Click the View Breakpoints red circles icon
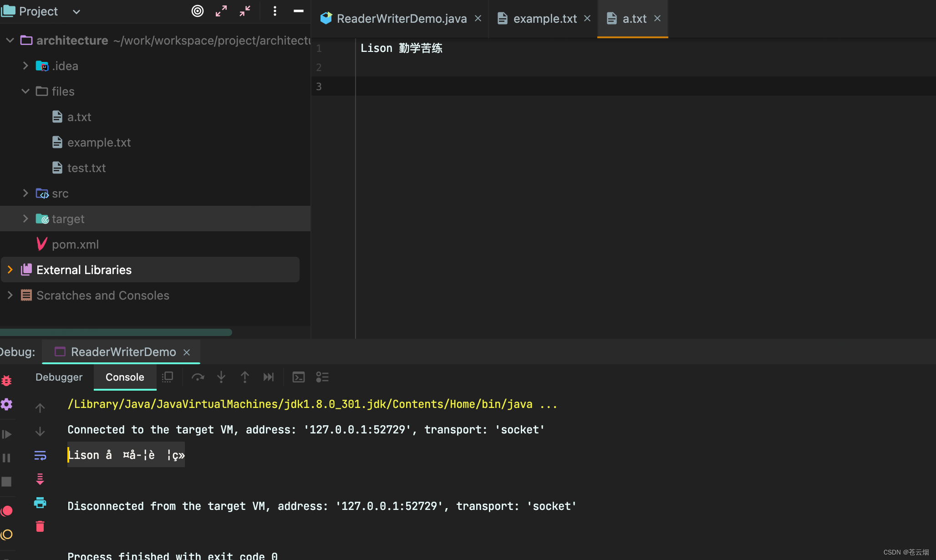This screenshot has height=560, width=936. [x=6, y=511]
